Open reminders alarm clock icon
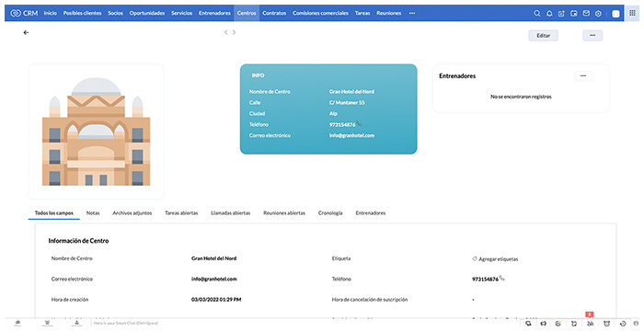The image size is (644, 331). pyautogui.click(x=606, y=324)
